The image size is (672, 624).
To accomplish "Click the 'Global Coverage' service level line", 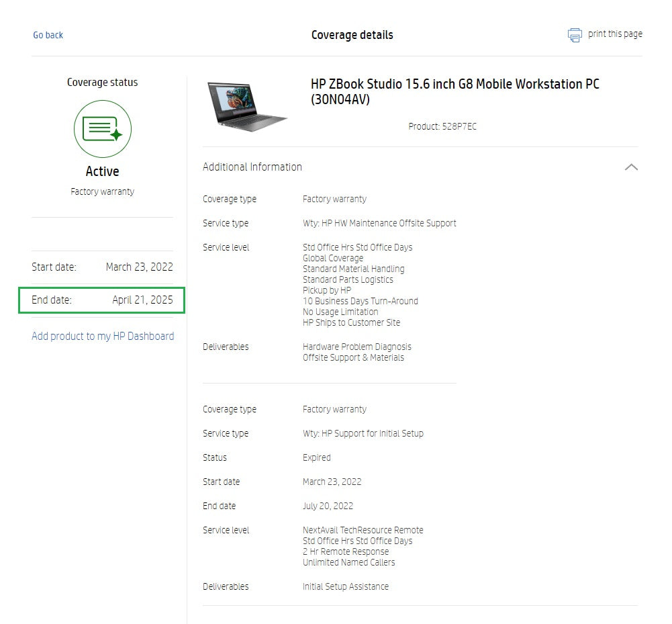I will [x=333, y=258].
